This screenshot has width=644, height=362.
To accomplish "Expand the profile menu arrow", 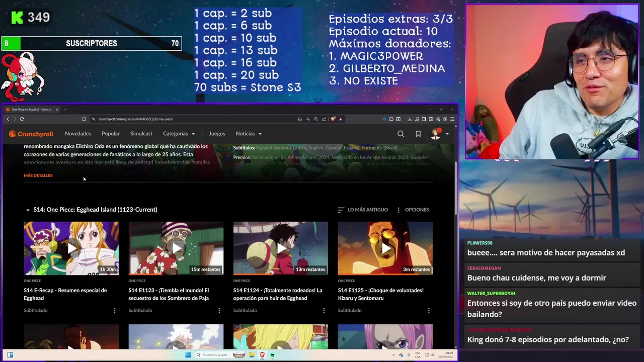I will 447,134.
